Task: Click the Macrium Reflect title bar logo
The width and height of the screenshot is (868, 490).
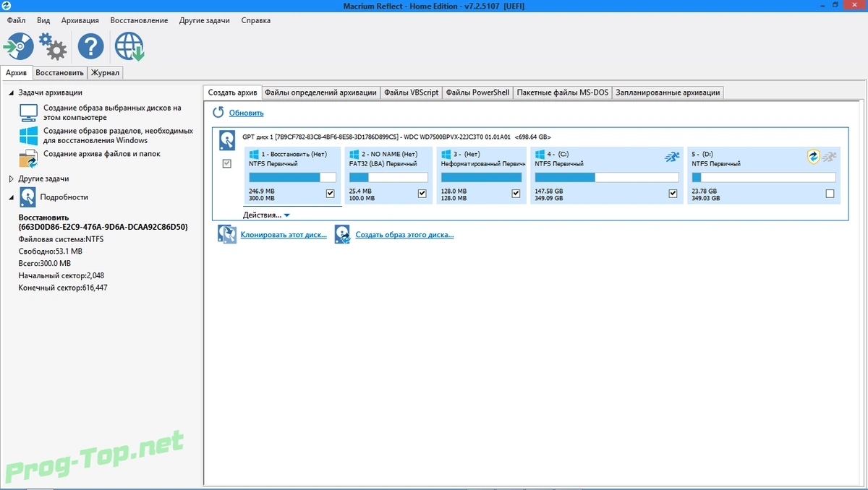Action: coord(6,6)
